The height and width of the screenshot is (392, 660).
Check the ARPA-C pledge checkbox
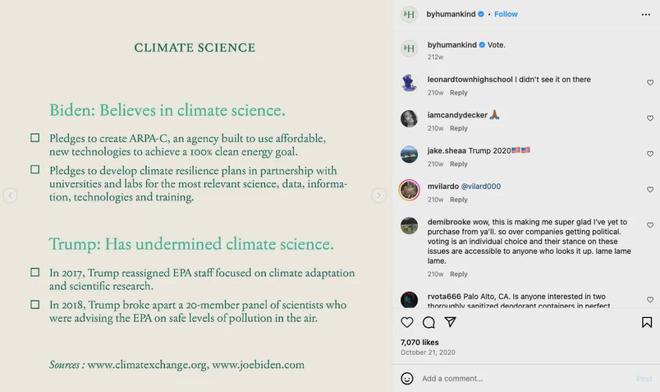click(x=35, y=138)
